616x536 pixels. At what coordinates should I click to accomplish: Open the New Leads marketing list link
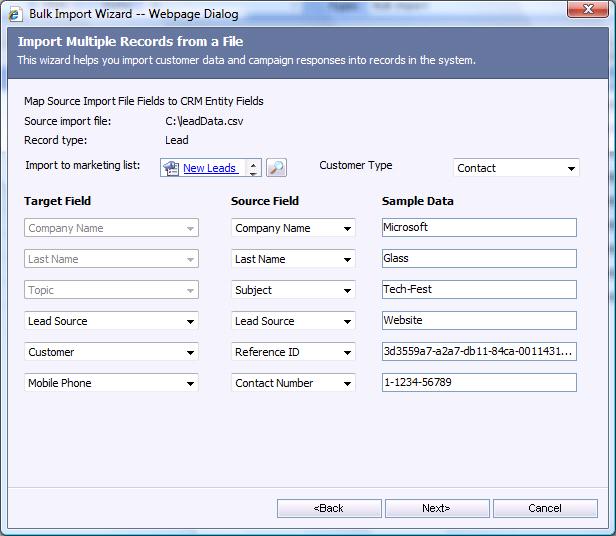point(209,168)
